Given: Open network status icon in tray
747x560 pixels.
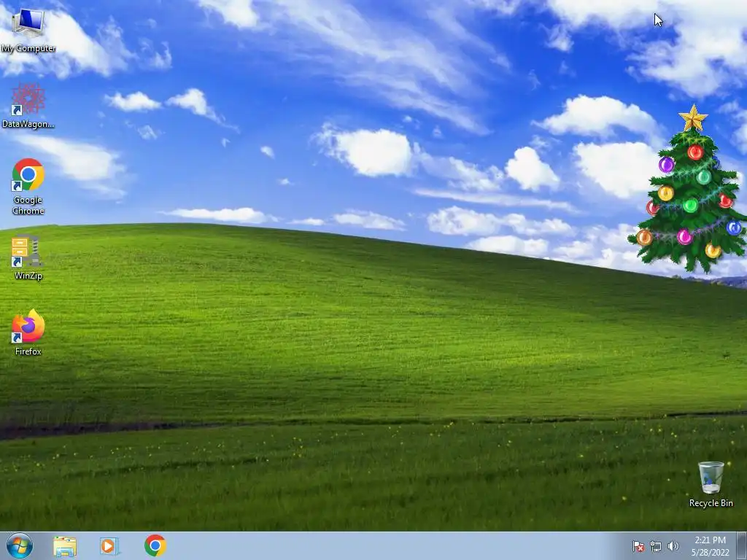Looking at the screenshot, I should tap(656, 546).
